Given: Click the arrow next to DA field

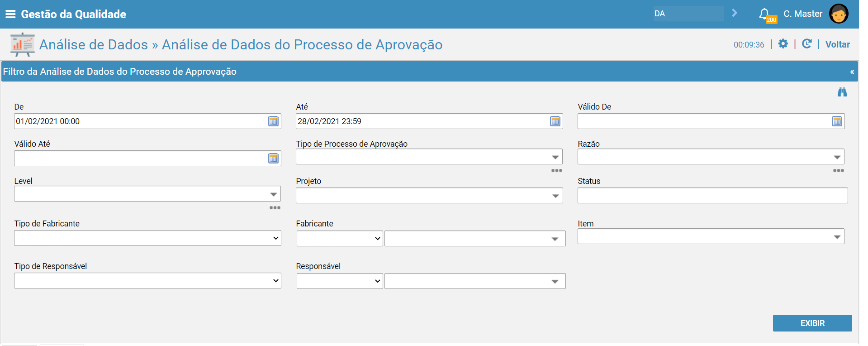Looking at the screenshot, I should [x=735, y=13].
